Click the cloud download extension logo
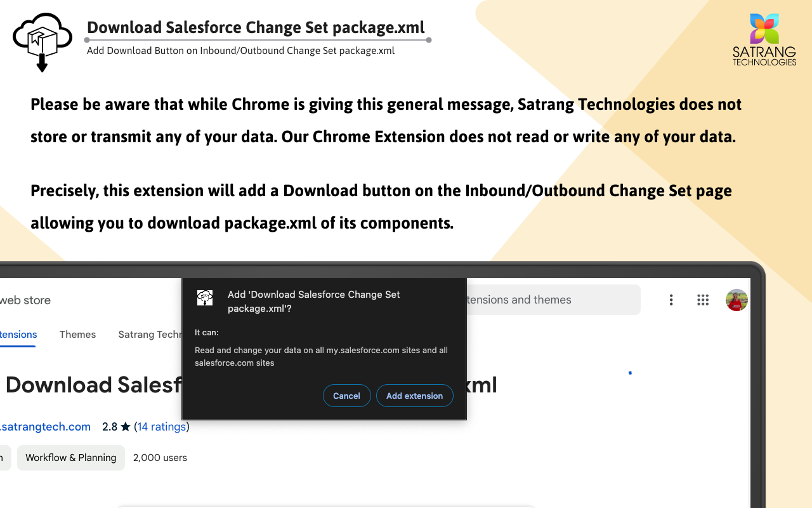This screenshot has width=812, height=508. [42, 41]
